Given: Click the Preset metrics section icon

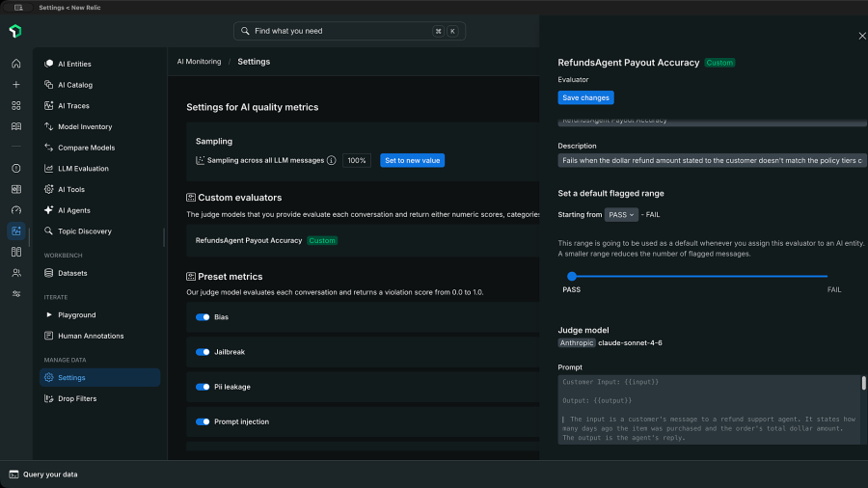Looking at the screenshot, I should (x=191, y=277).
